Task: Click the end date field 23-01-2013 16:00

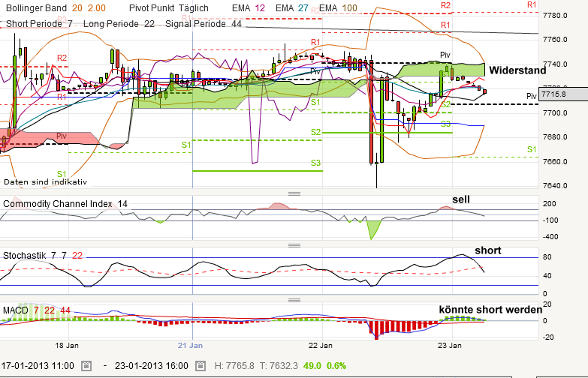Action: click(x=152, y=366)
